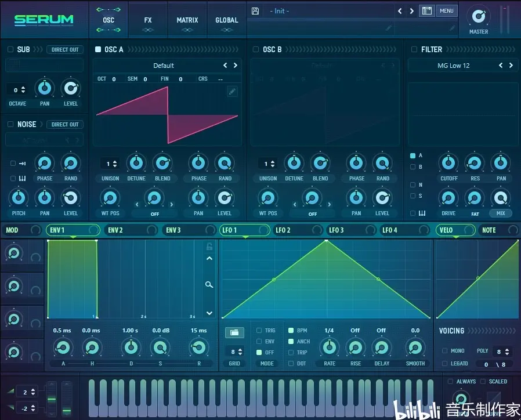Click the envelope Decay knob
The height and width of the screenshot is (420, 521).
pyautogui.click(x=131, y=347)
